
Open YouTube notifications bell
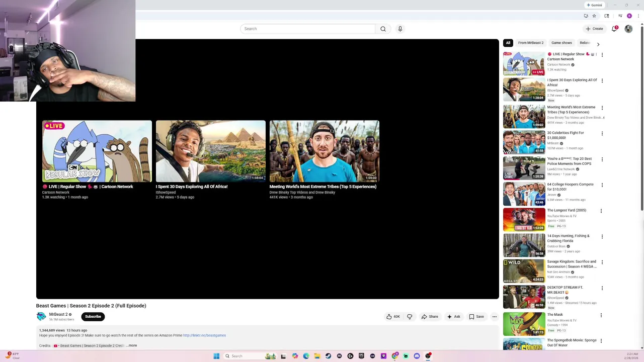[x=614, y=29]
